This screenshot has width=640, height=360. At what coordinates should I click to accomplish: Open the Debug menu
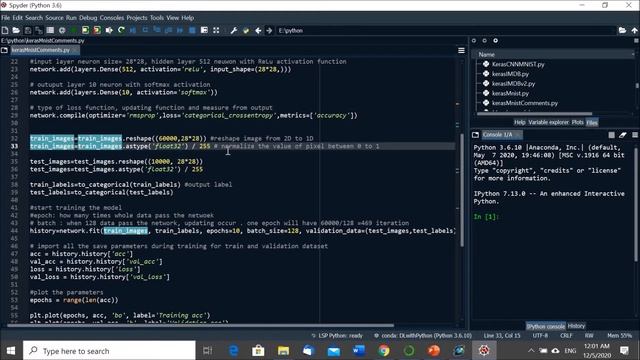88,18
